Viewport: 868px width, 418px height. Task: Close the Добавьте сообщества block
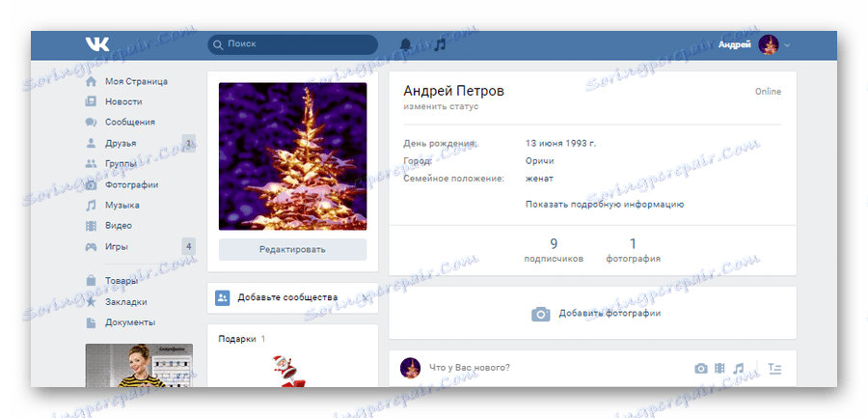[365, 297]
